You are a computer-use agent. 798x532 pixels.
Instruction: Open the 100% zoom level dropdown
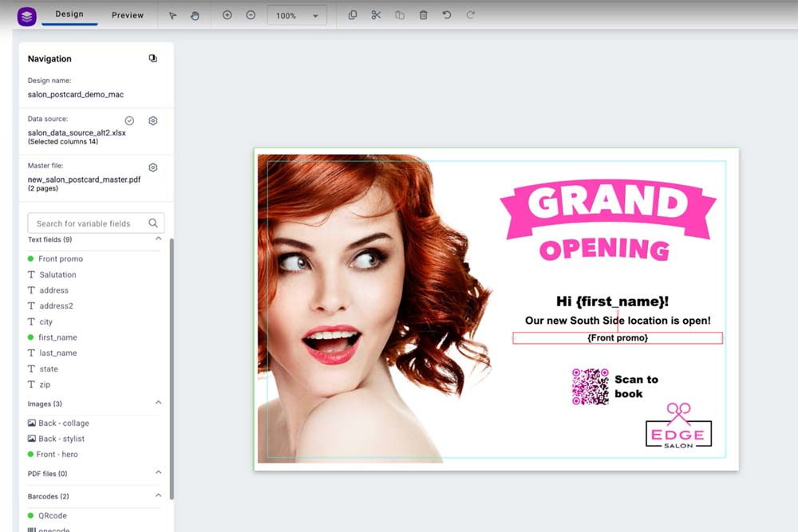point(296,16)
